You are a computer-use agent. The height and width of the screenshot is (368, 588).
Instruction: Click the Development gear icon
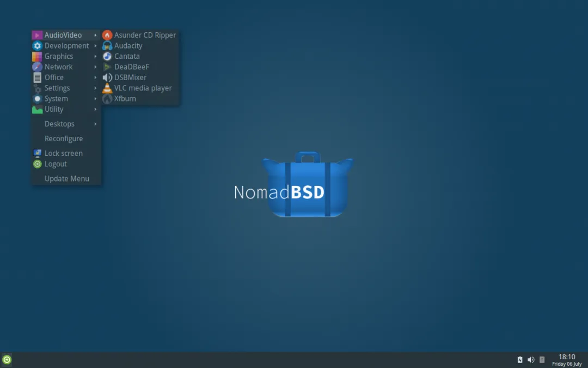click(37, 46)
